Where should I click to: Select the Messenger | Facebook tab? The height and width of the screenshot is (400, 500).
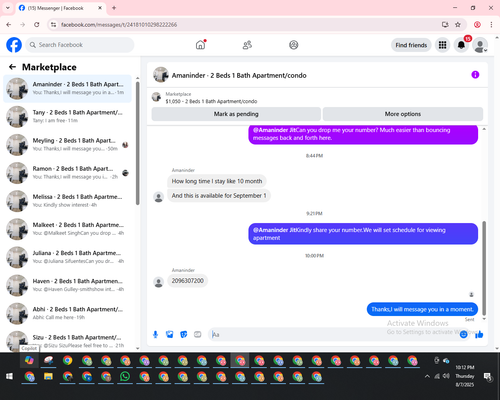coord(61,8)
